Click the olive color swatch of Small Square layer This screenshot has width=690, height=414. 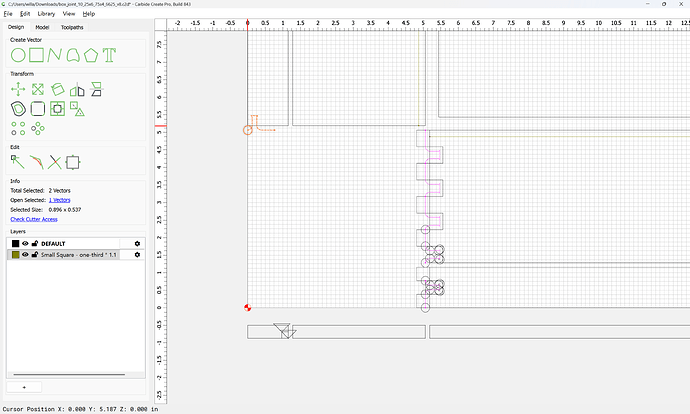(x=16, y=255)
